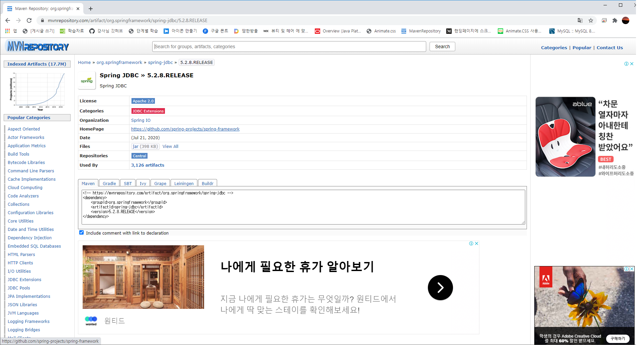This screenshot has width=644, height=345.
Task: Click the translate page icon in address bar
Action: [x=580, y=20]
